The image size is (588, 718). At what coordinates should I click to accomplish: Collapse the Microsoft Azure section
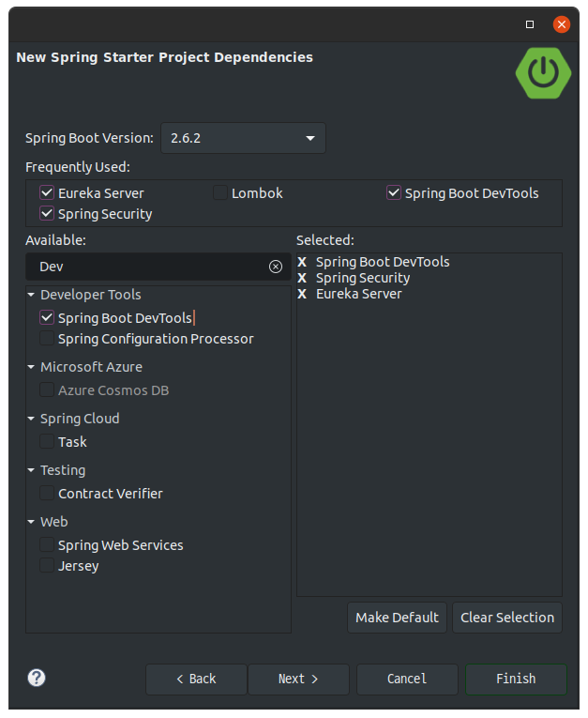click(31, 367)
